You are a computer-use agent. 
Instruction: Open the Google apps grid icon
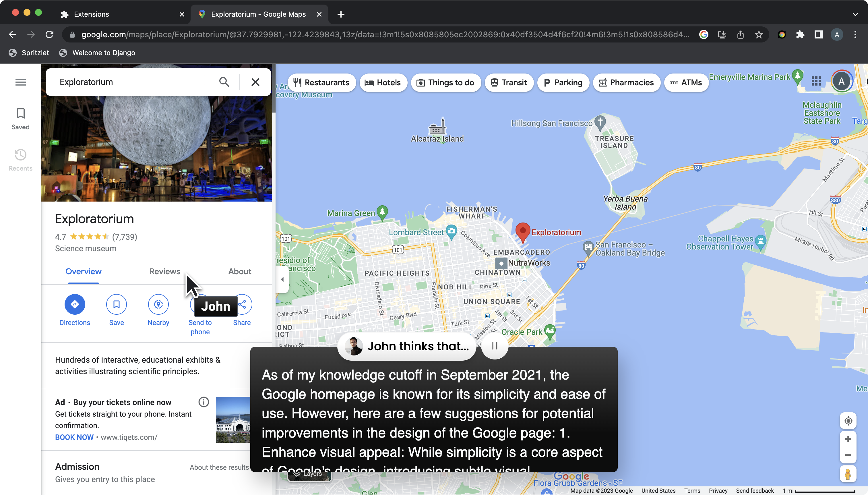point(816,81)
